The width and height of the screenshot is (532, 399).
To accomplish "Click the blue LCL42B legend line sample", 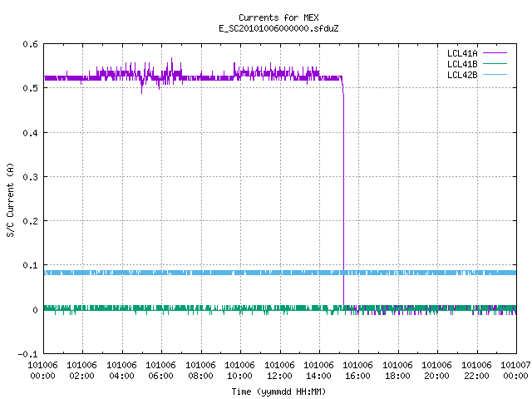I will click(495, 74).
